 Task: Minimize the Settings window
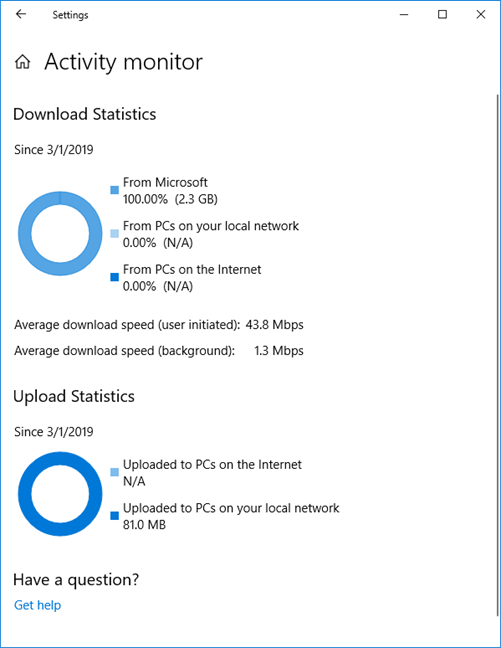[x=404, y=14]
